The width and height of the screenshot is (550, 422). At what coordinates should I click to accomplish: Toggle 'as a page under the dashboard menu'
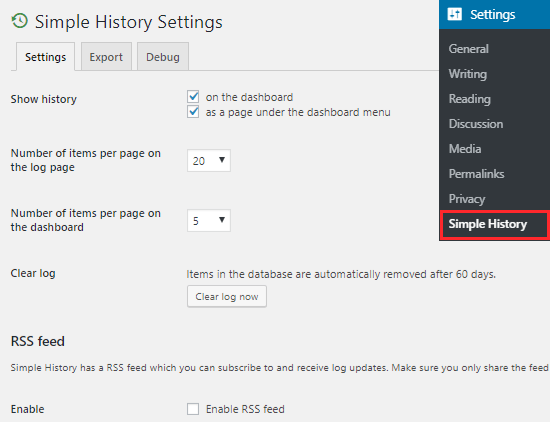pyautogui.click(x=193, y=112)
